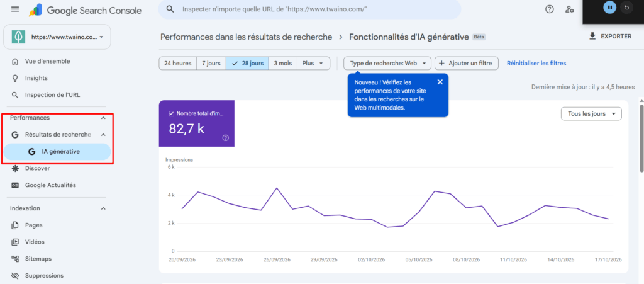Collapse Résultats de recherche chevron
The image size is (644, 284).
pyautogui.click(x=103, y=134)
